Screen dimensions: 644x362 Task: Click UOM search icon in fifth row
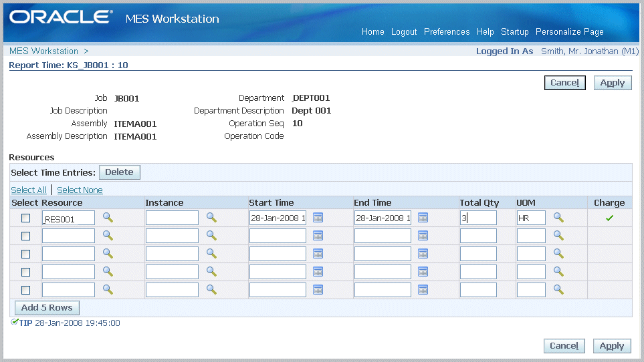(x=558, y=289)
